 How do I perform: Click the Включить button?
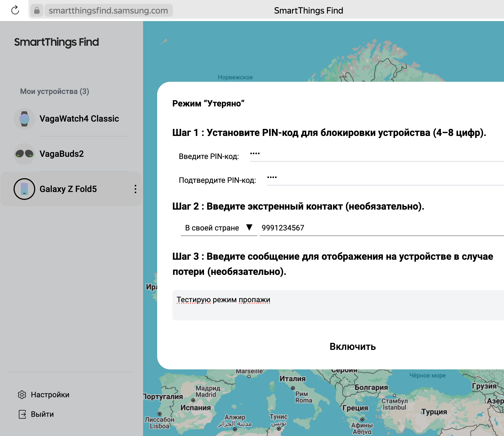click(353, 347)
